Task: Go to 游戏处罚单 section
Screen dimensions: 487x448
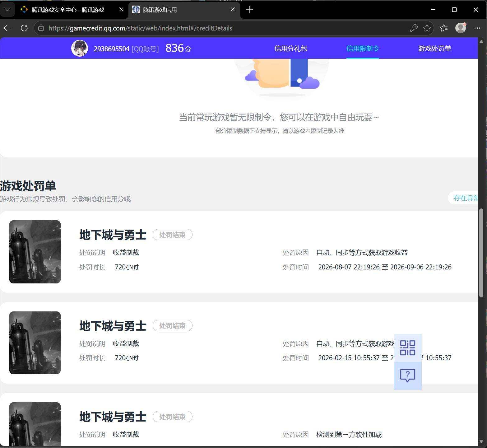Action: click(435, 49)
